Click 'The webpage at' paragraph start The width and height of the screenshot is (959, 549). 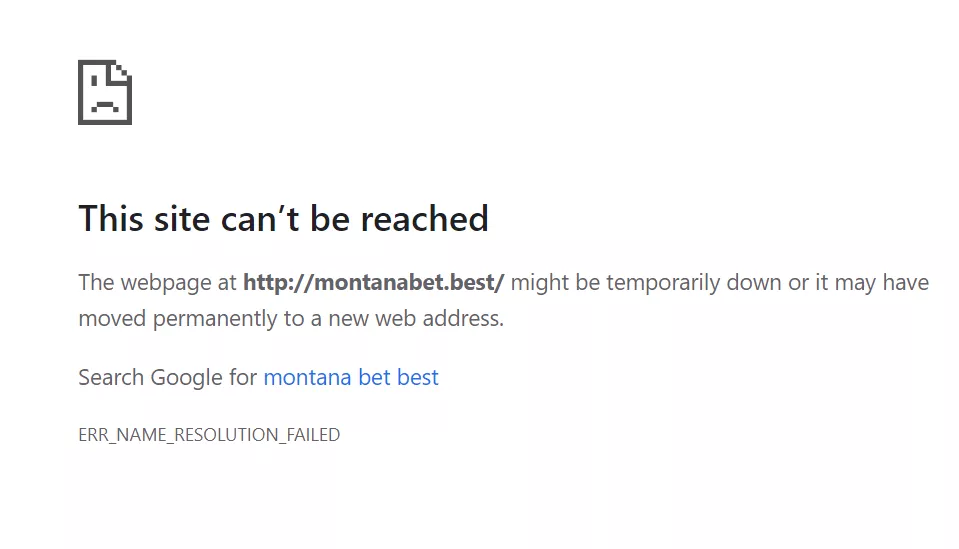[x=157, y=282]
